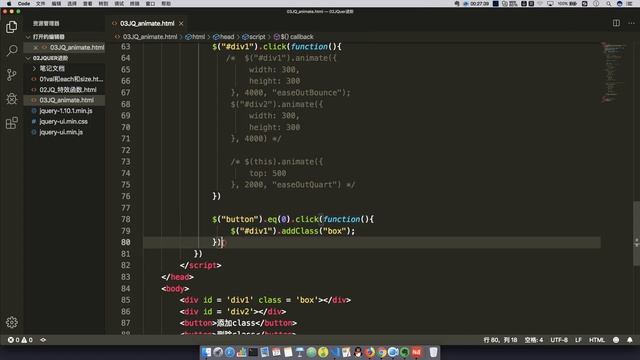Click line and column indicator 行 80, 列 18
This screenshot has width=640, height=360.
pos(500,340)
